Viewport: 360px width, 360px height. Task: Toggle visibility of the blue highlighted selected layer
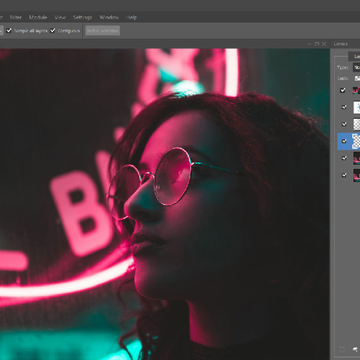tap(344, 141)
